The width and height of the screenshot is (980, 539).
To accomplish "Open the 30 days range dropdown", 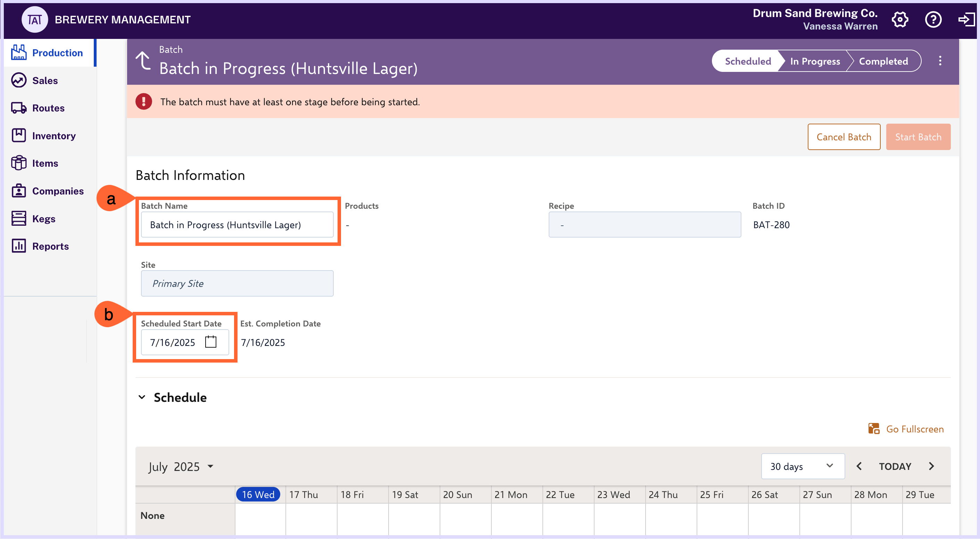I will pyautogui.click(x=803, y=466).
